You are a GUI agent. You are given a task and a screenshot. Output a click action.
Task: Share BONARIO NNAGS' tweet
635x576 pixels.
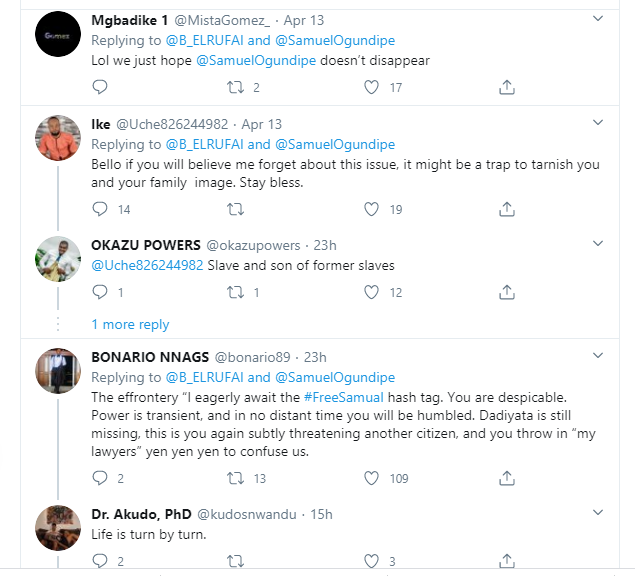click(x=507, y=478)
